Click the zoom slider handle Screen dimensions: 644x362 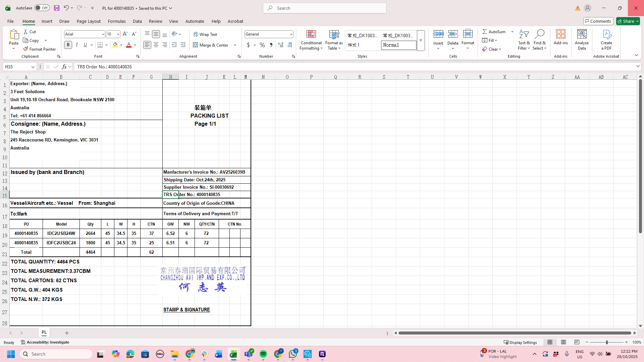click(x=606, y=342)
